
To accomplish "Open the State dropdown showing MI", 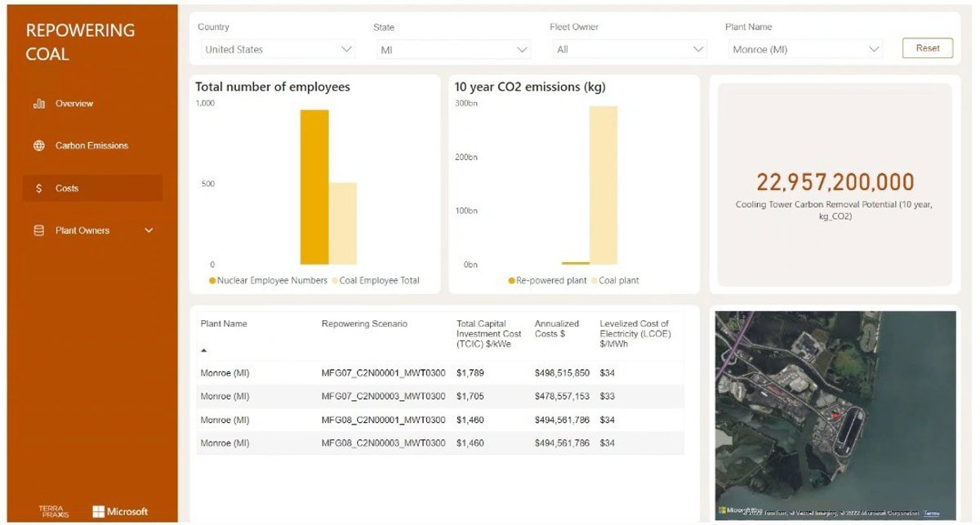I will (452, 50).
